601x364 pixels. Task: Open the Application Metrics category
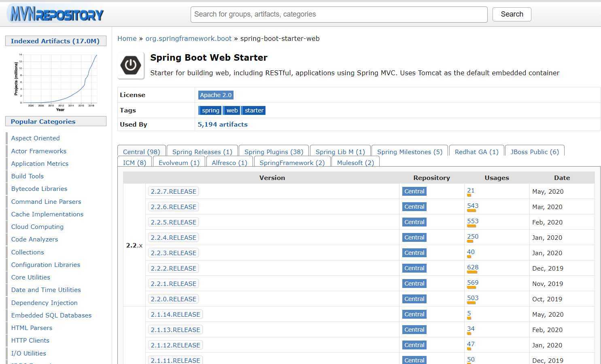(x=40, y=164)
